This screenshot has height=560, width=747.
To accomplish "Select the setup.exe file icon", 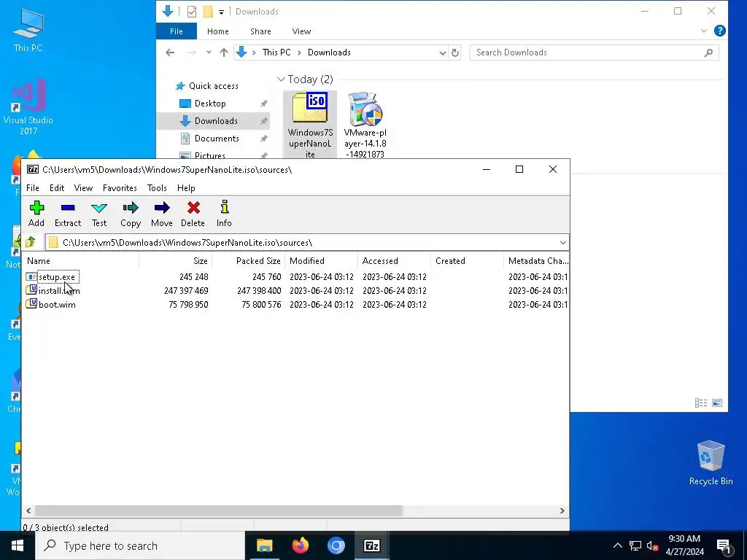I will pyautogui.click(x=31, y=276).
